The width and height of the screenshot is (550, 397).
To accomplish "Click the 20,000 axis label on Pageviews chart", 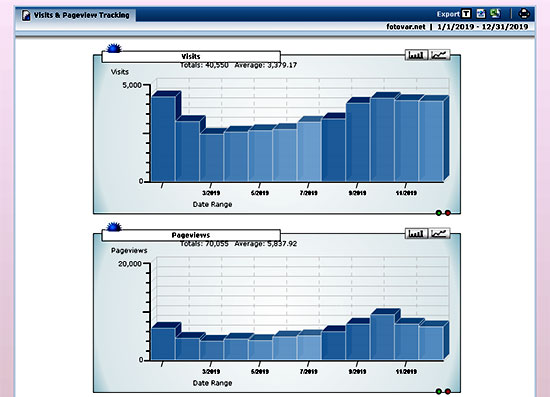I will point(130,264).
